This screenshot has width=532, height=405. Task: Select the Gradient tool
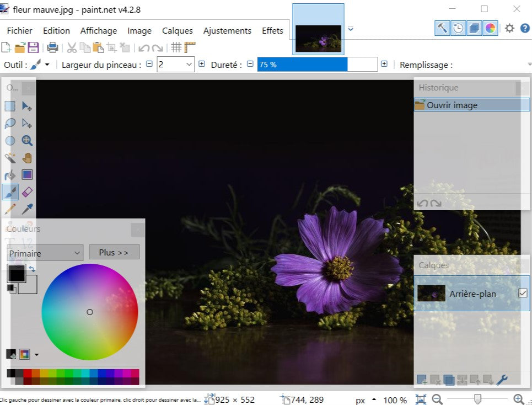coord(27,175)
